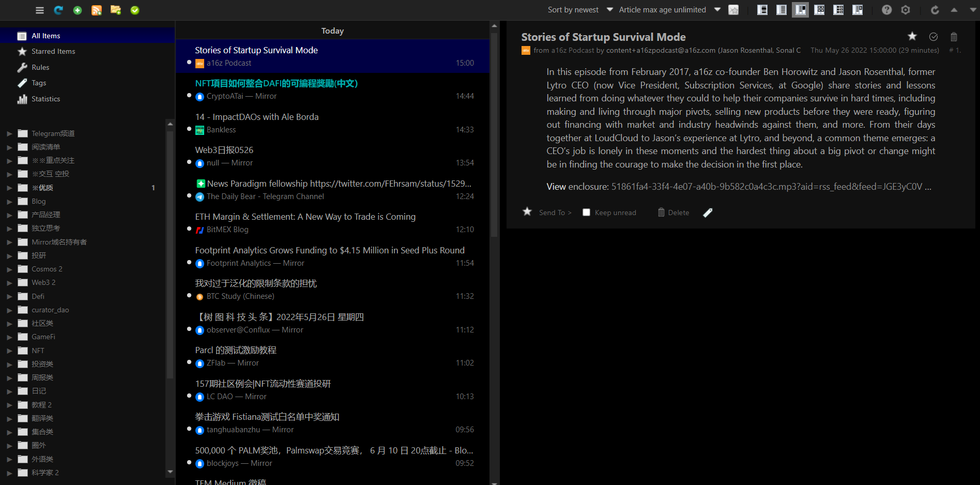Toggle unread dot for Footprint Analytics funding article
This screenshot has height=485, width=980.
click(189, 262)
